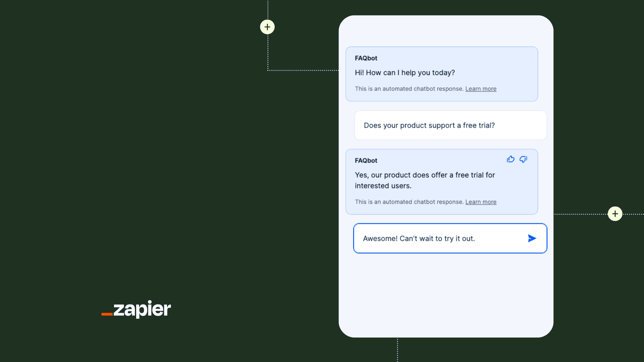The height and width of the screenshot is (362, 644).
Task: Click the plus icon right of the chat panel
Action: [x=615, y=214]
